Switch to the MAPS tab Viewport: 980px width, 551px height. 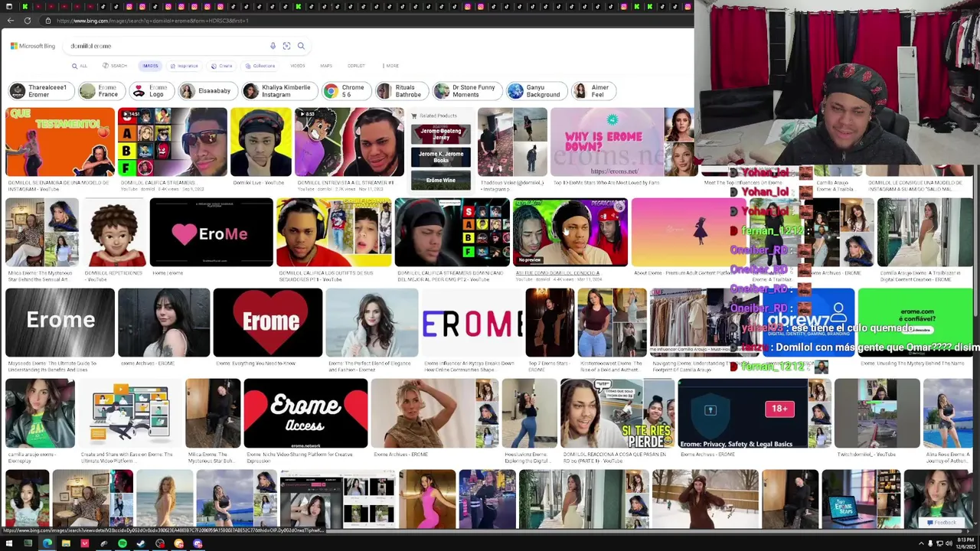pyautogui.click(x=326, y=66)
